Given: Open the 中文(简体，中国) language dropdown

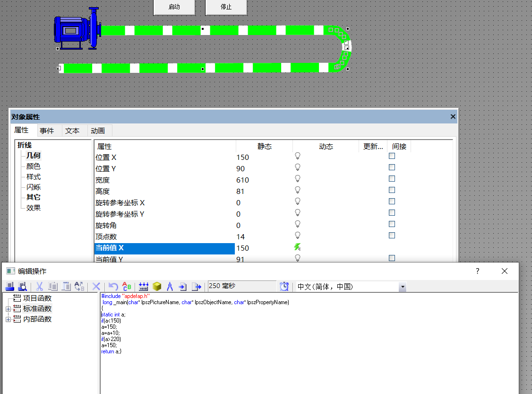Looking at the screenshot, I should point(403,287).
